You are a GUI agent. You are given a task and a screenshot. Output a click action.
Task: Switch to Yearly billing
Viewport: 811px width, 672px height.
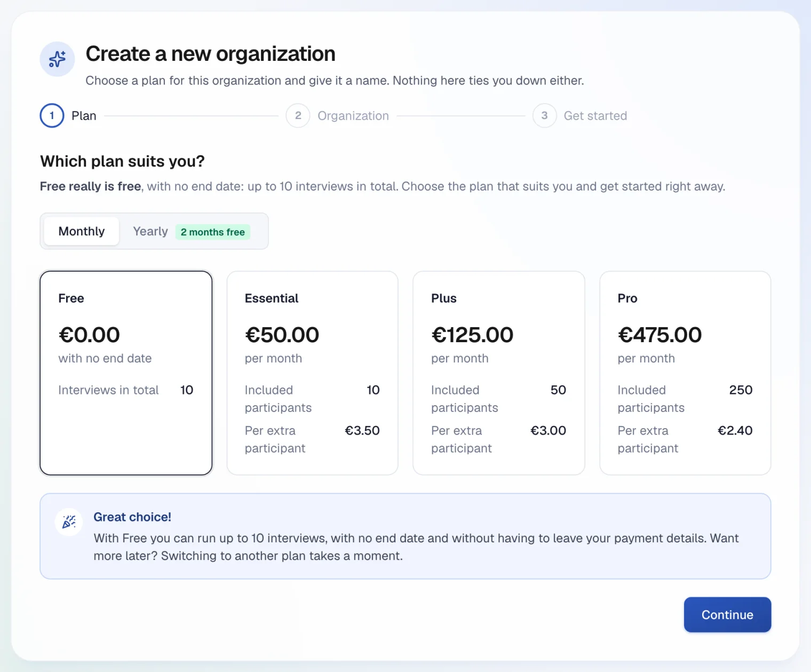point(150,231)
